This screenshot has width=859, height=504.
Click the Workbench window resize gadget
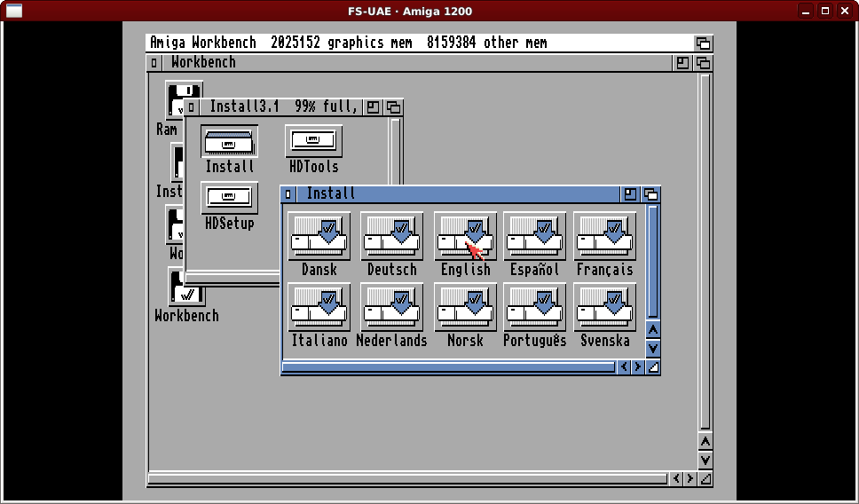(705, 479)
